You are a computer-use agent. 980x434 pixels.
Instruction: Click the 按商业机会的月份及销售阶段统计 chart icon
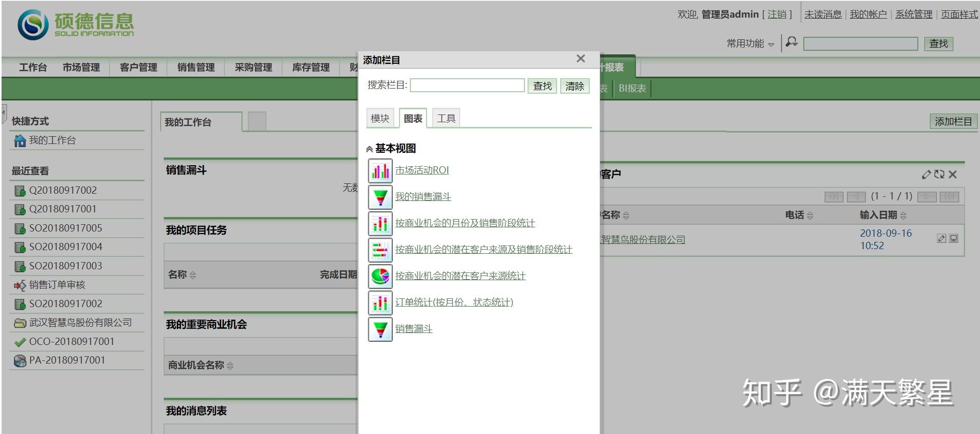[380, 224]
